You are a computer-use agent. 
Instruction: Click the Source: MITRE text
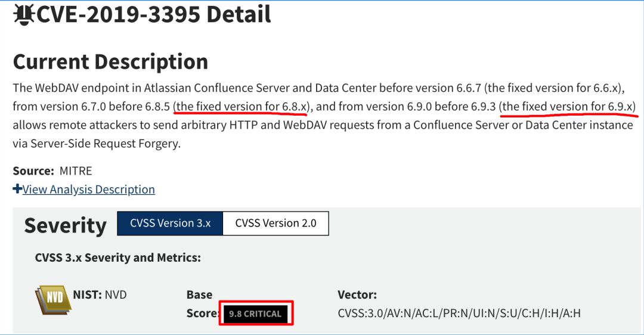[52, 170]
